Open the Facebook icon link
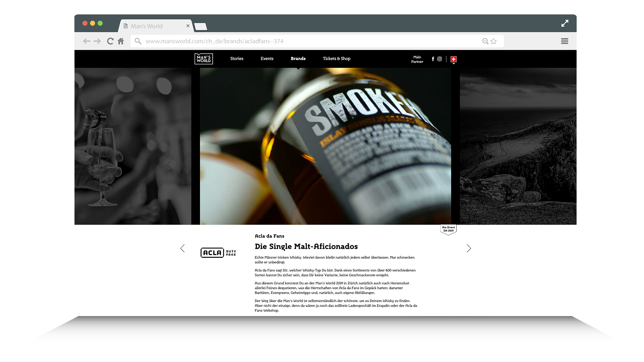Viewport: 644px width, 362px height. tap(433, 59)
